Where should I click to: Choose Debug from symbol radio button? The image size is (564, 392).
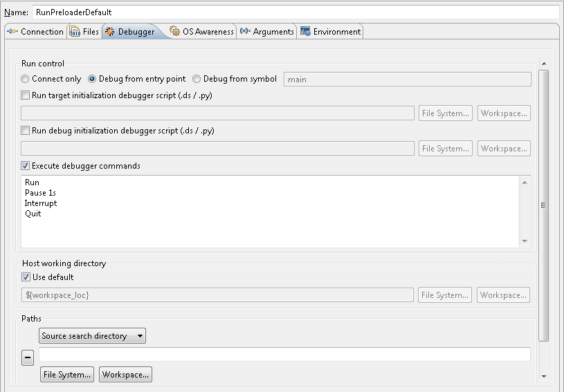click(197, 79)
